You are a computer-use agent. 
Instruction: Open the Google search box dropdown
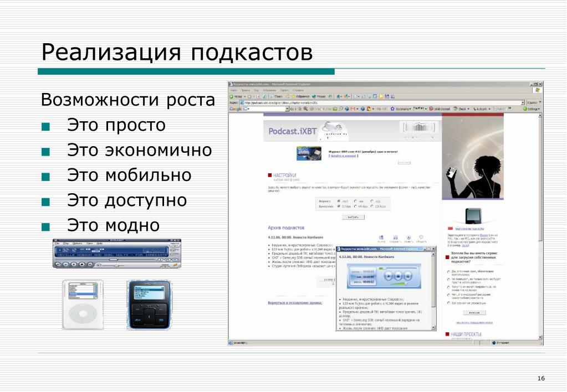(x=288, y=109)
